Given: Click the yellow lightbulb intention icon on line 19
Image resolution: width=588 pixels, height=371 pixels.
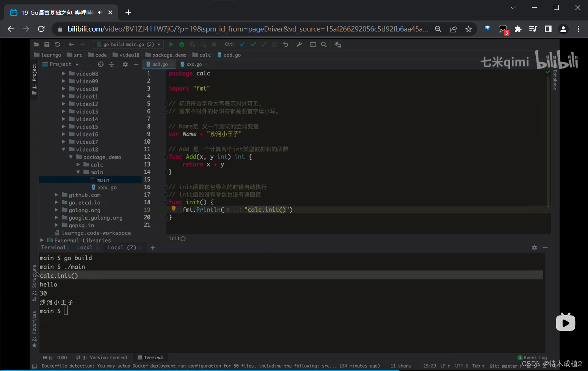Looking at the screenshot, I should pos(174,208).
